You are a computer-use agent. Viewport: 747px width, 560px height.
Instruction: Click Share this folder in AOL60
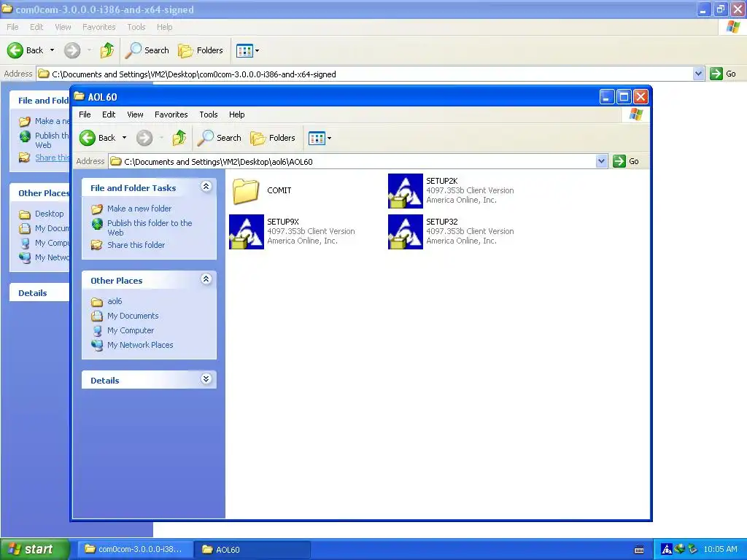[x=136, y=245]
